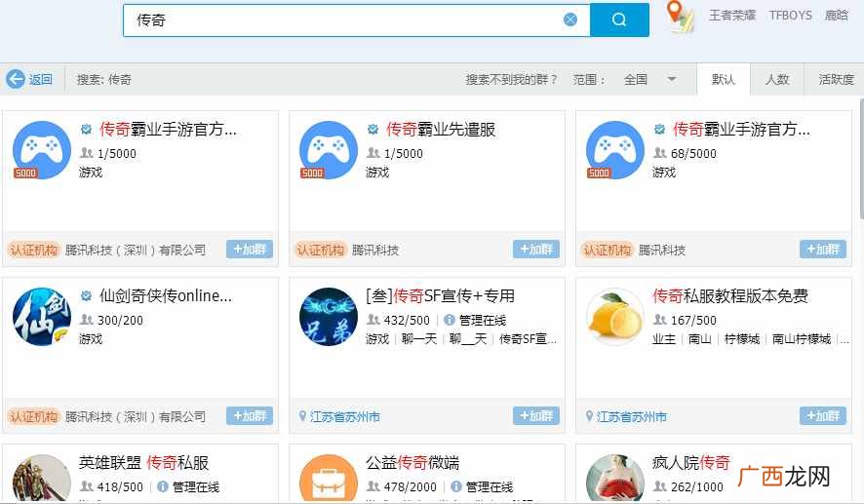This screenshot has width=864, height=504.
Task: Open the 搜索不到我的群？ help link
Action: coord(511,79)
